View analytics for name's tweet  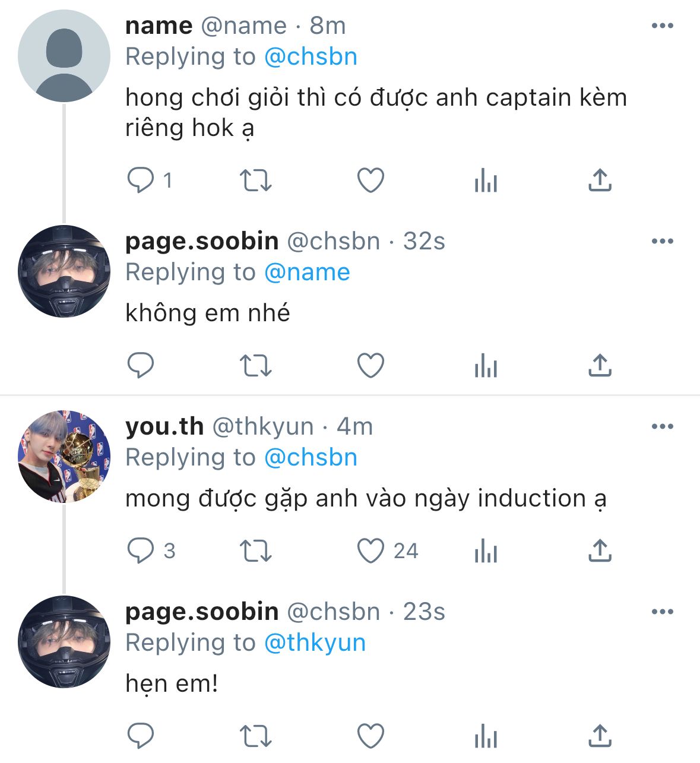click(486, 180)
